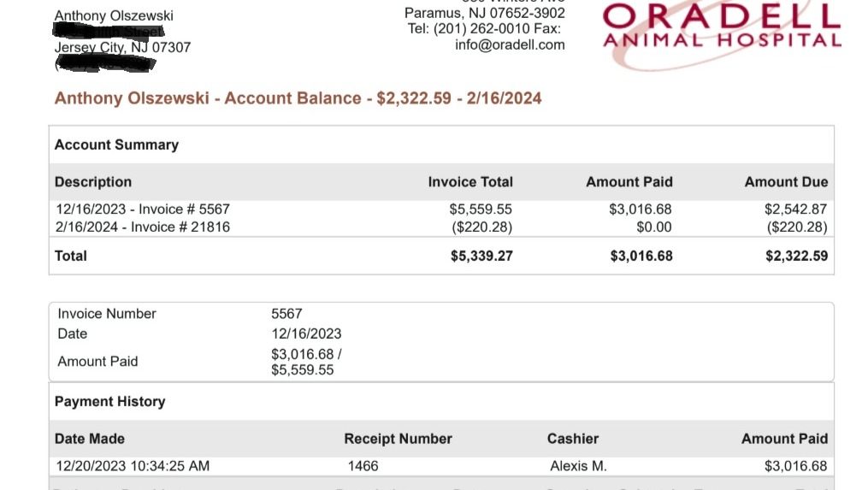Click the Date Made column header
The height and width of the screenshot is (490, 868).
90,439
